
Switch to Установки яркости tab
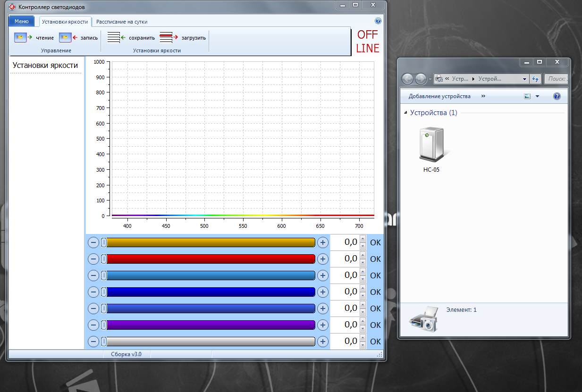point(65,22)
